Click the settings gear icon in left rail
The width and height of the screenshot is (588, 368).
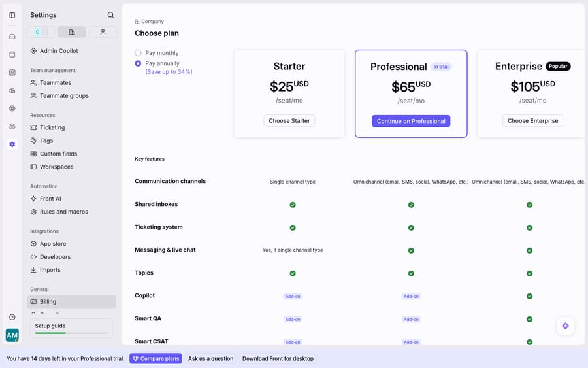coord(12,144)
